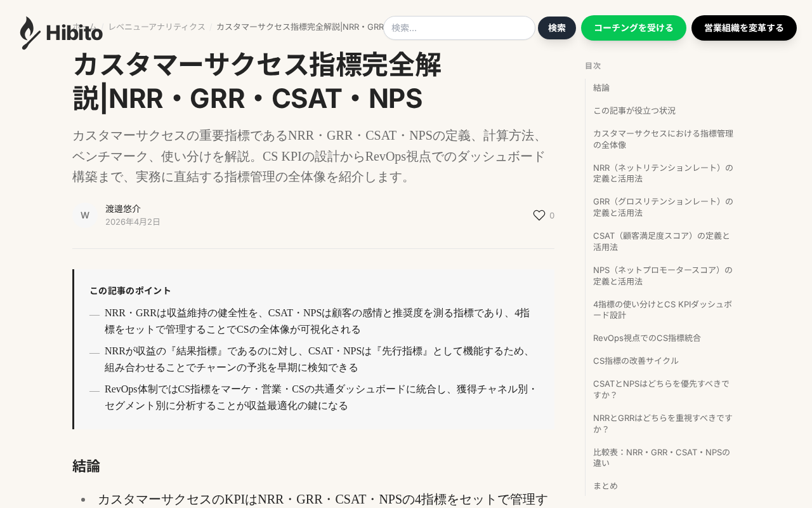Screen dimensions: 812x508
Task: Jump to 比較表：NRR・GRR・CSAT・NPSの違い
Action: (662, 457)
